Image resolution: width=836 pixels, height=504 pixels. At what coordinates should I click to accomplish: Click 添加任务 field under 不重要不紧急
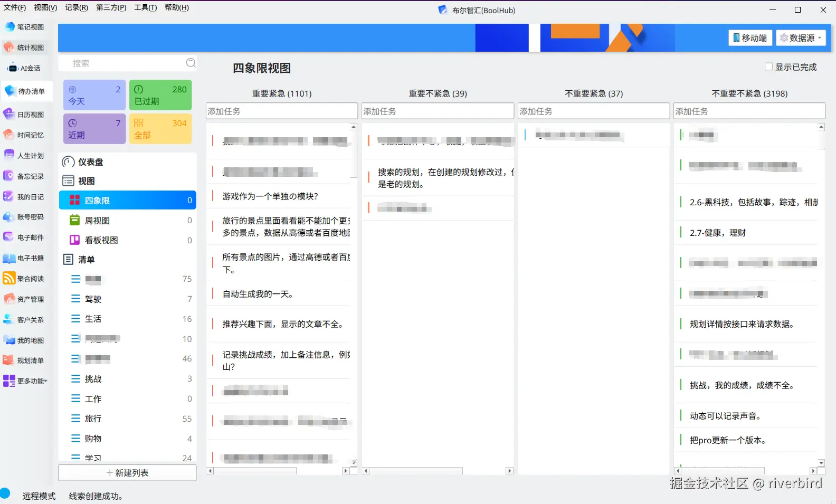point(749,111)
